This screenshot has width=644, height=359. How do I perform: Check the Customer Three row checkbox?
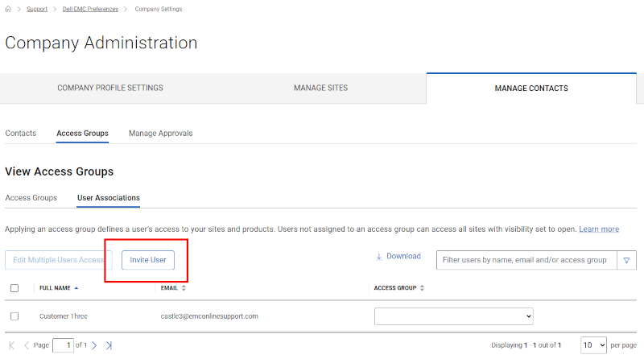tap(14, 316)
